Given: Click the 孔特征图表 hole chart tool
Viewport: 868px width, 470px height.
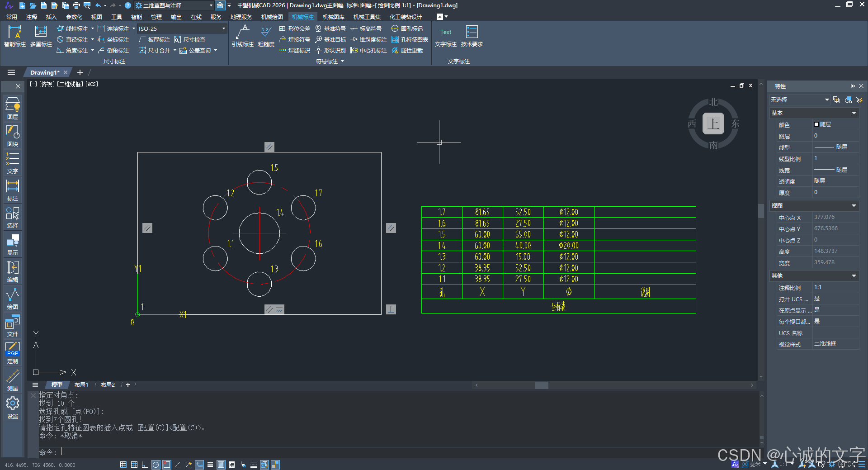Looking at the screenshot, I should coord(410,39).
